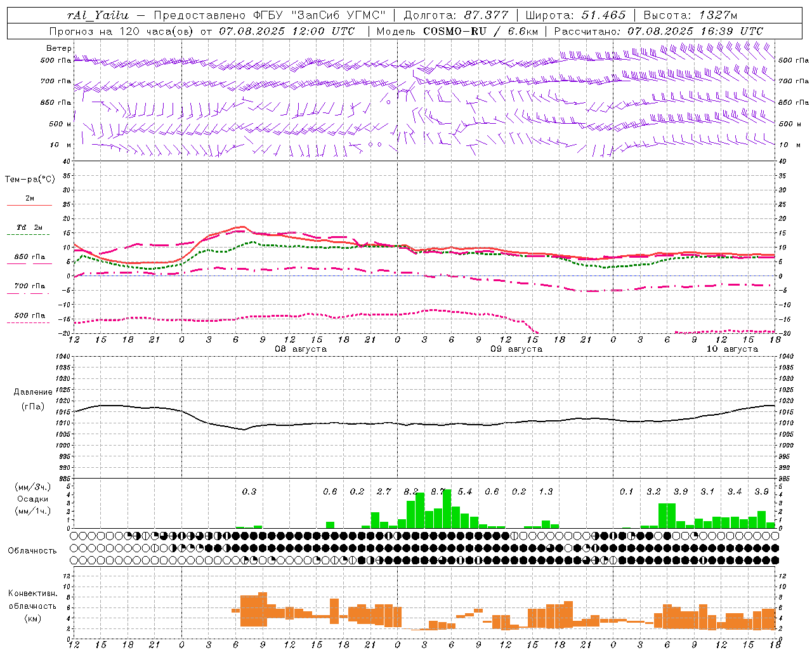Select the Тем-ра(°C) temperature panel label

click(x=30, y=180)
